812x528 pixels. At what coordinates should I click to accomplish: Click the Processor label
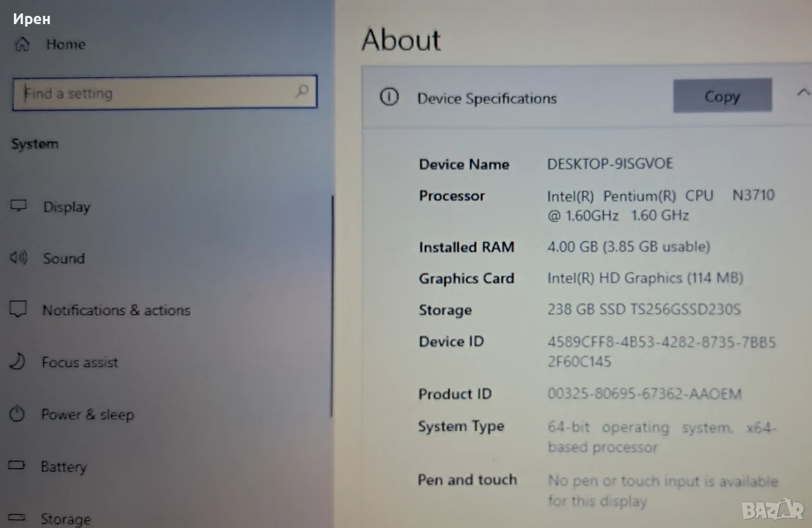tap(452, 195)
